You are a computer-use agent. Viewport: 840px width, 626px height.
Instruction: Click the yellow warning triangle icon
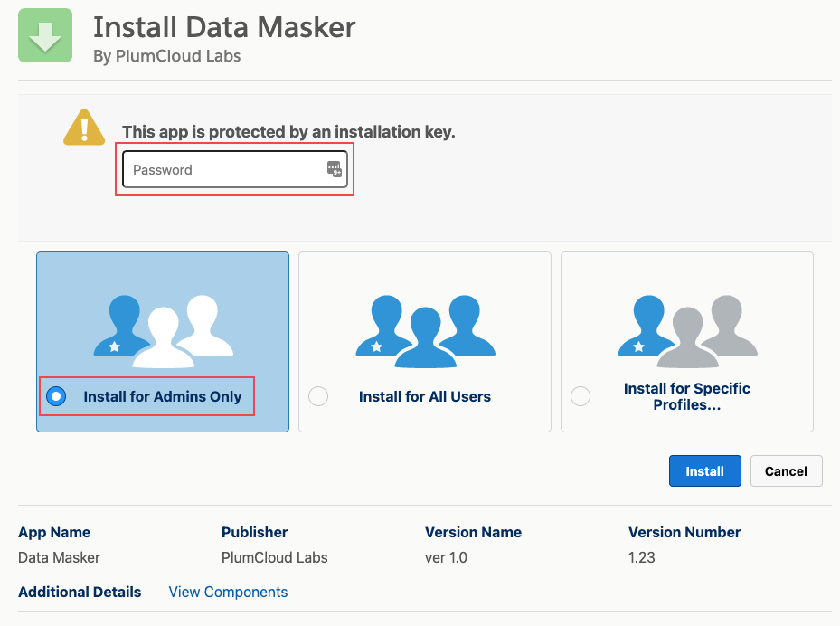click(x=83, y=128)
